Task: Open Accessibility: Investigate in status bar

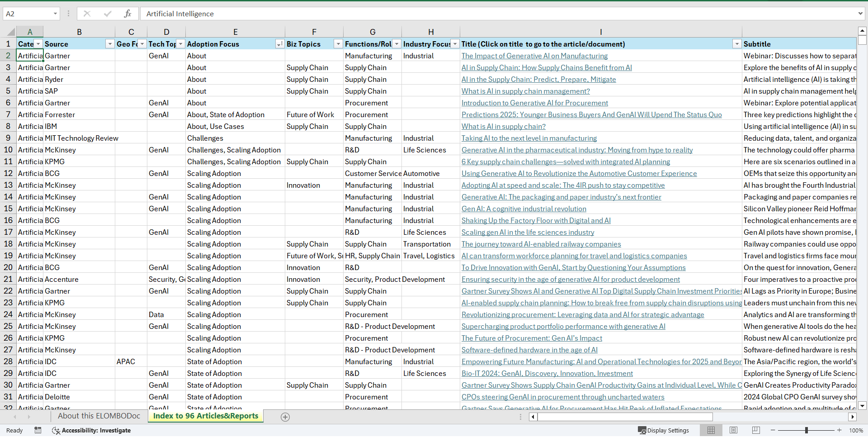Action: (x=91, y=430)
